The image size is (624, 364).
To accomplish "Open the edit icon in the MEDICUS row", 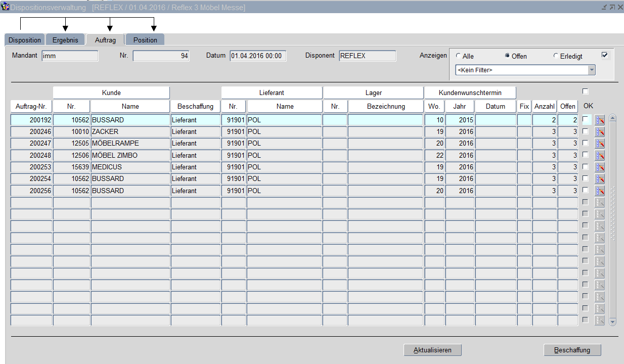I will (x=600, y=167).
